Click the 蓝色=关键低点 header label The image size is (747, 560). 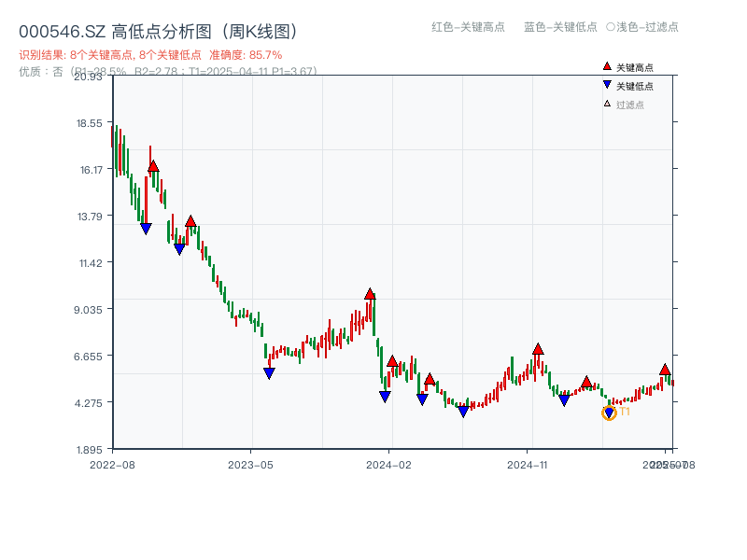[x=560, y=27]
